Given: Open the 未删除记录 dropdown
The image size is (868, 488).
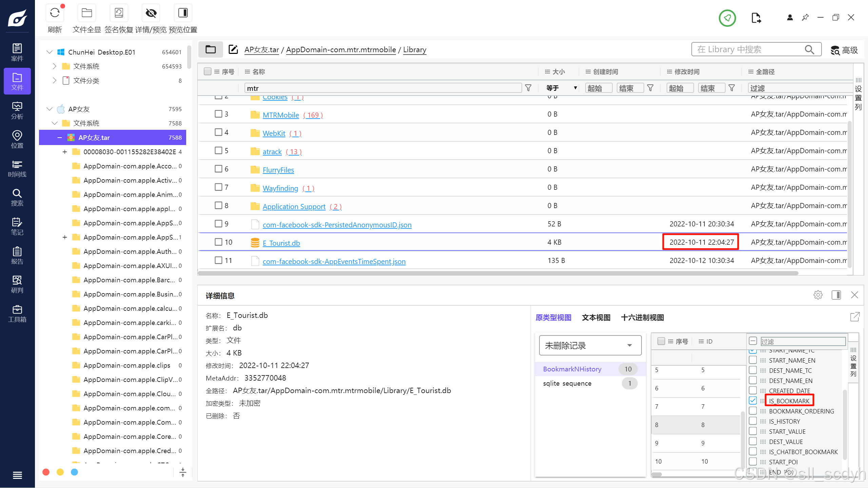Looking at the screenshot, I should [x=590, y=345].
